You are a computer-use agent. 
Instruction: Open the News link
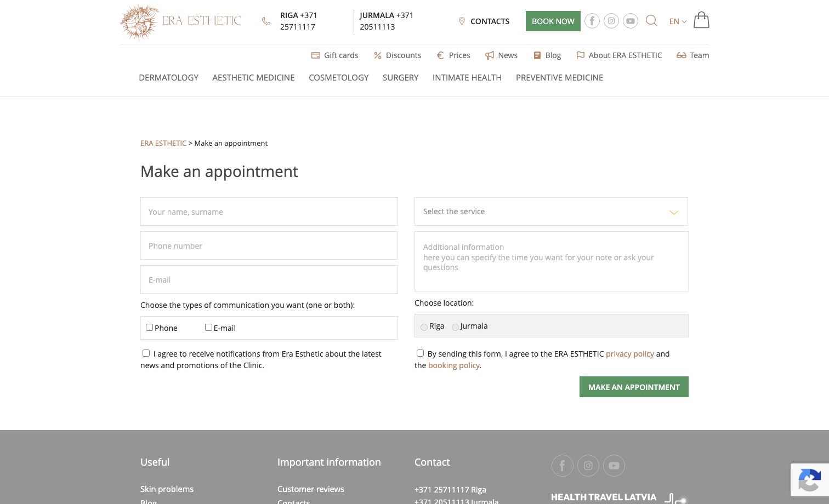[508, 55]
